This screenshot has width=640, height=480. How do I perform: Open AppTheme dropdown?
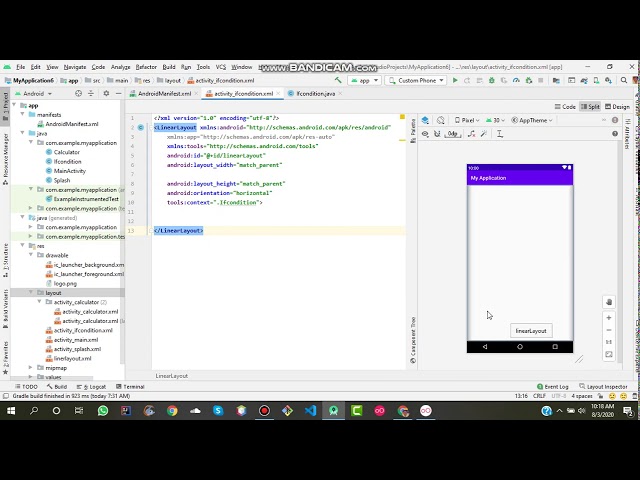532,120
